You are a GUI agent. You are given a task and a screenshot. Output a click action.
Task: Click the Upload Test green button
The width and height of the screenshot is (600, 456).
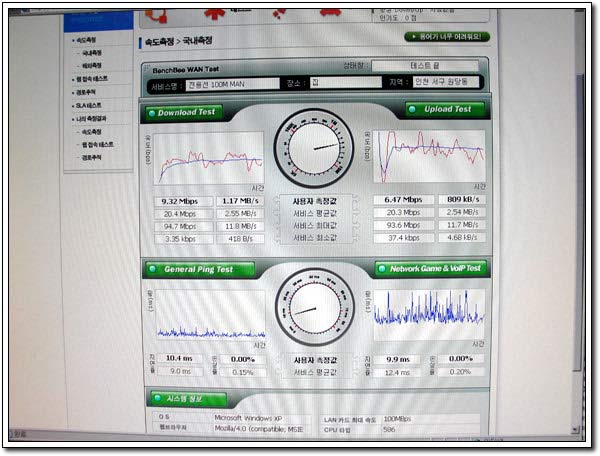445,109
